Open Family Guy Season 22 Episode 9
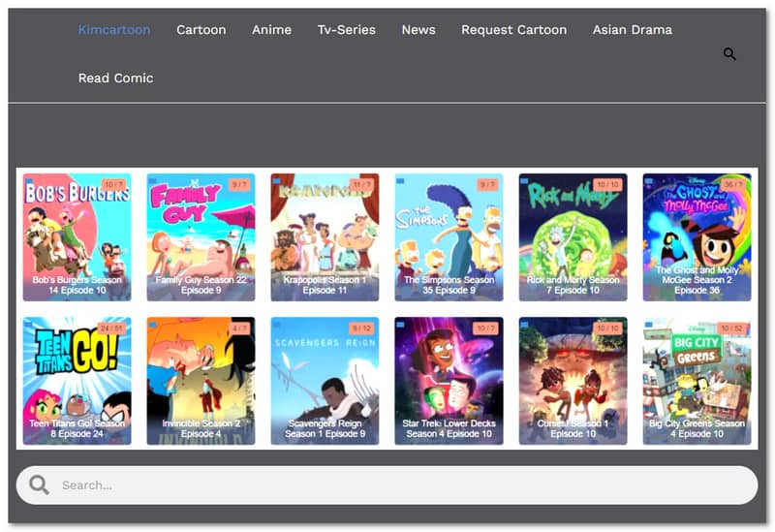The width and height of the screenshot is (775, 532). point(201,236)
